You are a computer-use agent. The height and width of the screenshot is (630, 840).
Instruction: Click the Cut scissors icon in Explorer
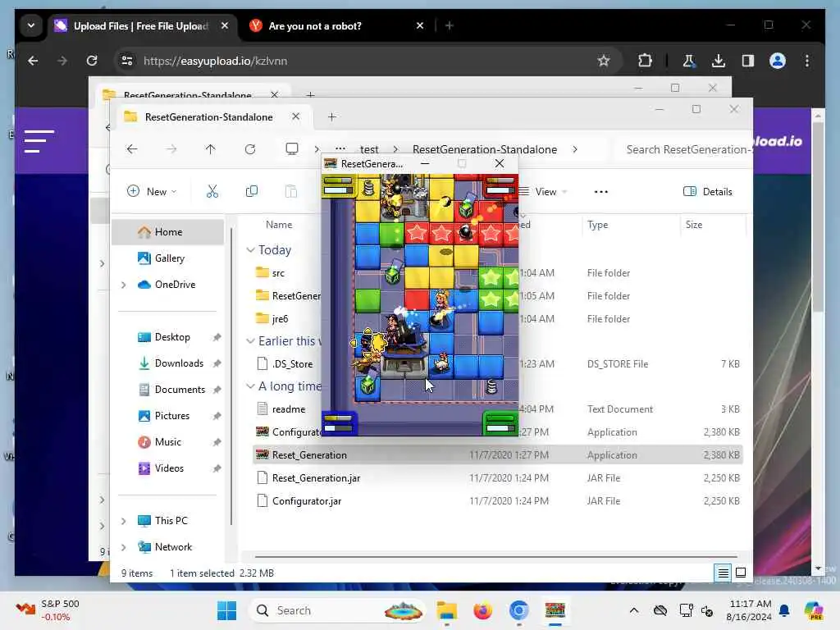tap(212, 191)
